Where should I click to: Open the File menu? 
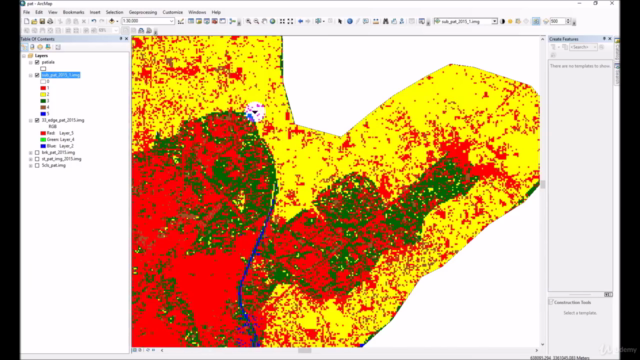[26, 12]
